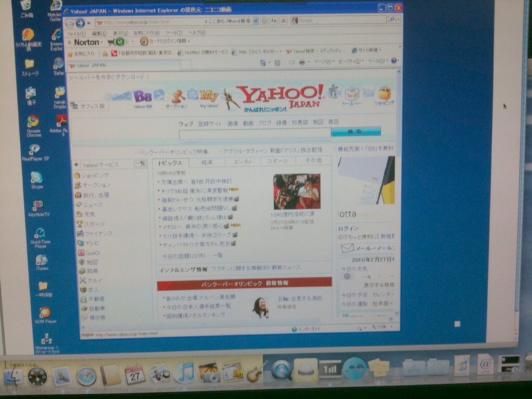Select the スポーツ news tab
This screenshot has height=399, width=532.
[x=277, y=162]
